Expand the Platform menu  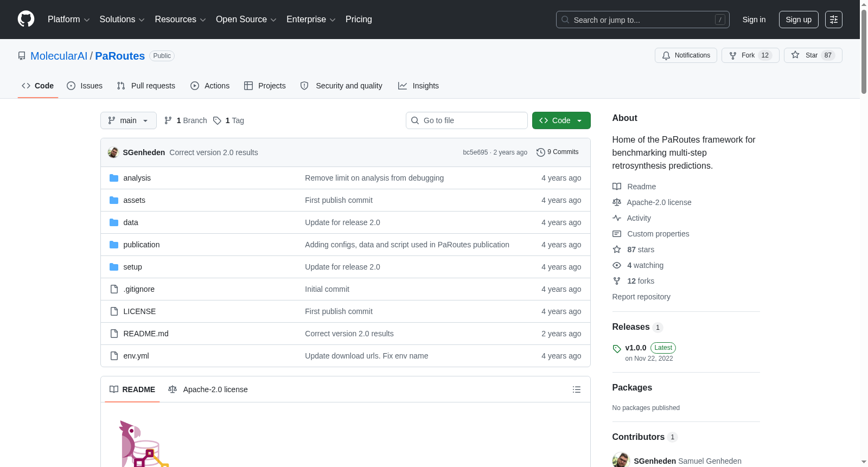(x=68, y=20)
